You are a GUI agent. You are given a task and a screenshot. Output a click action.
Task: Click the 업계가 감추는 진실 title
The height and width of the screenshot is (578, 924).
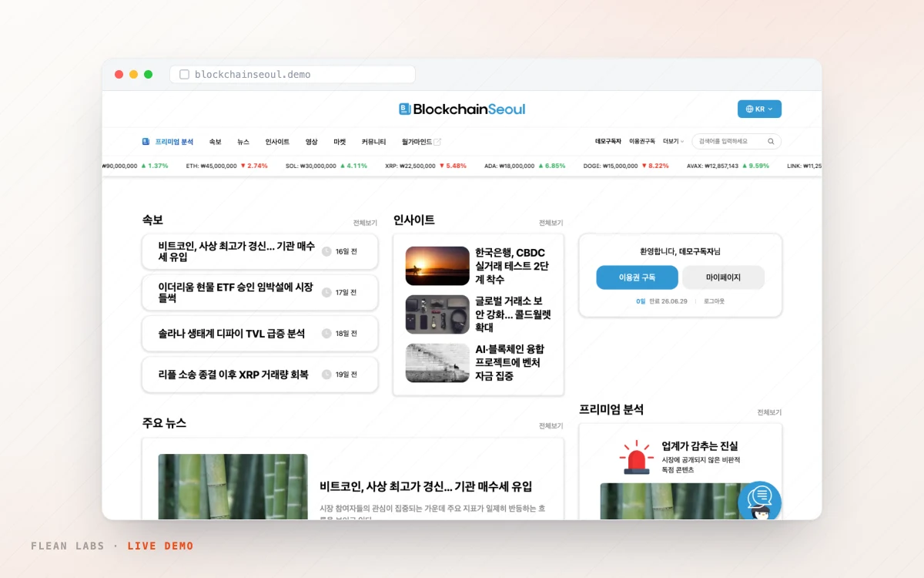click(x=700, y=446)
